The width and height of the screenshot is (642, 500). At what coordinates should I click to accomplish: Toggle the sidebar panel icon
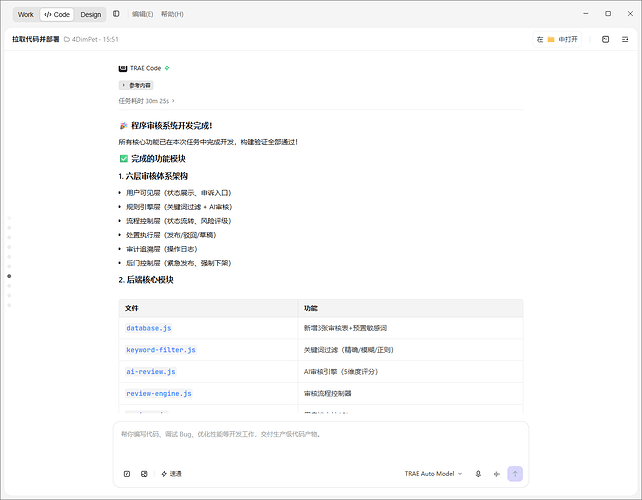pos(116,14)
